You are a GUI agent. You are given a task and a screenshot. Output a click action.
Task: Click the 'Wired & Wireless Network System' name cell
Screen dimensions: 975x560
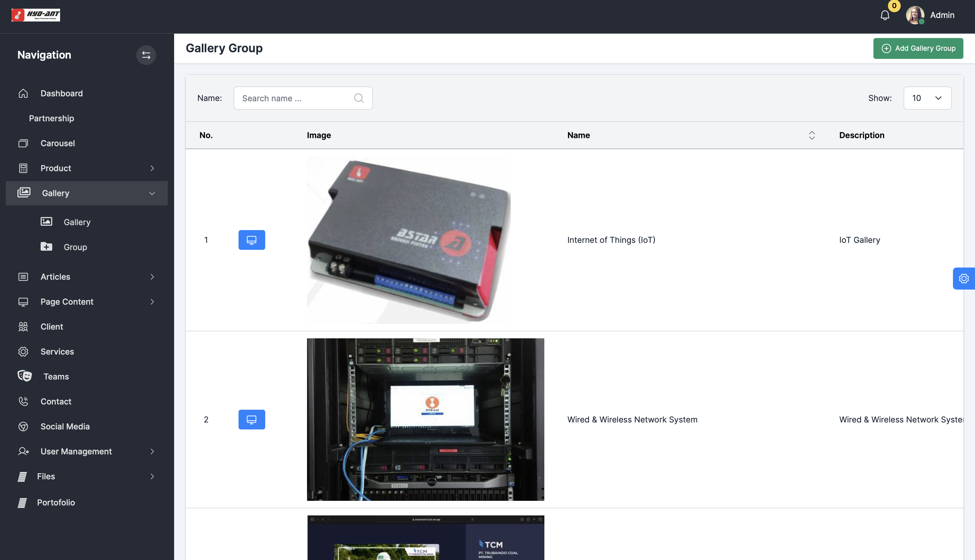click(632, 420)
